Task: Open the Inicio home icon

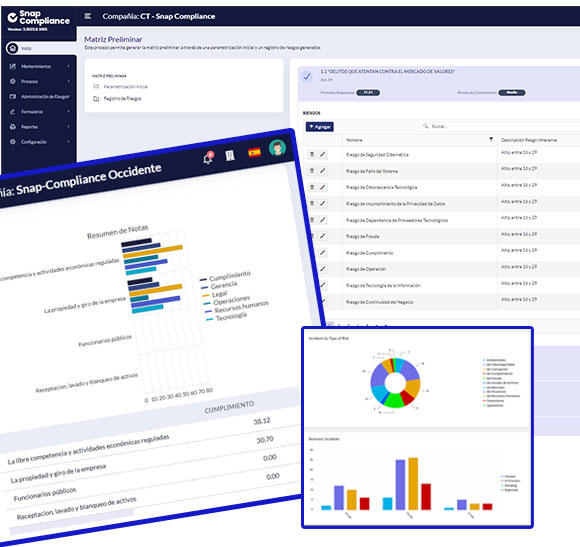Action: tap(13, 48)
